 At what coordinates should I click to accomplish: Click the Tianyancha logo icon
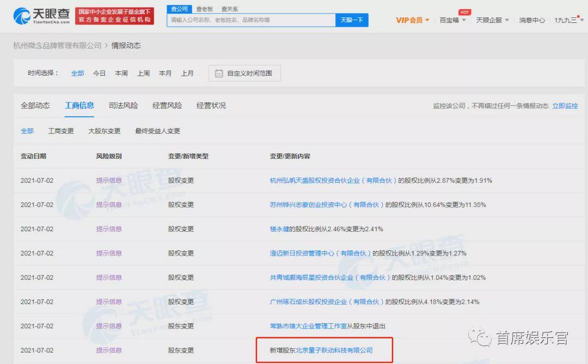coord(21,16)
